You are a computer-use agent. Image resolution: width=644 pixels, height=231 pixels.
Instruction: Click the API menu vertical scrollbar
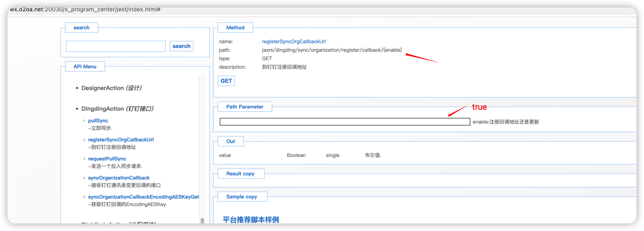(202, 149)
